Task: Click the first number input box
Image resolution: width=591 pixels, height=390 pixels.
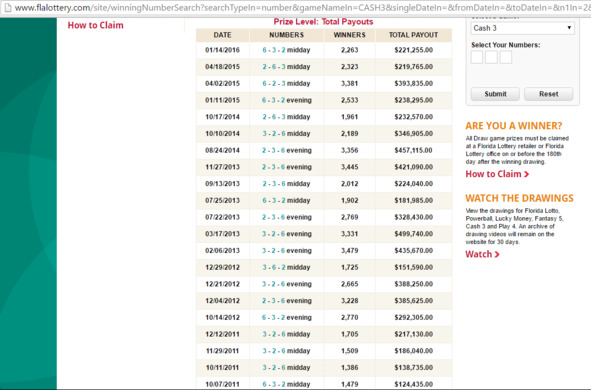Action: coord(477,58)
